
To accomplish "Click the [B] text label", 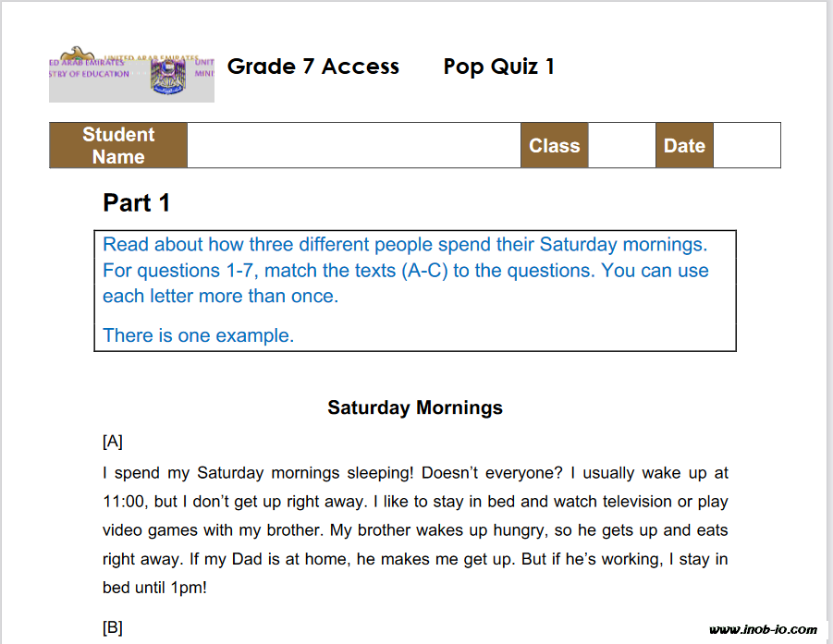I will tap(113, 628).
